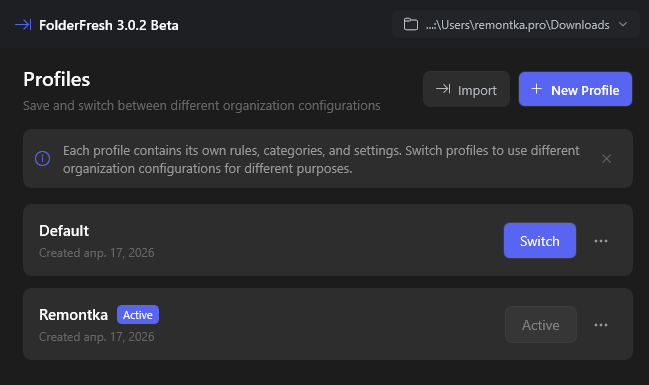Click the disabled Active button for Remontka

tap(541, 325)
